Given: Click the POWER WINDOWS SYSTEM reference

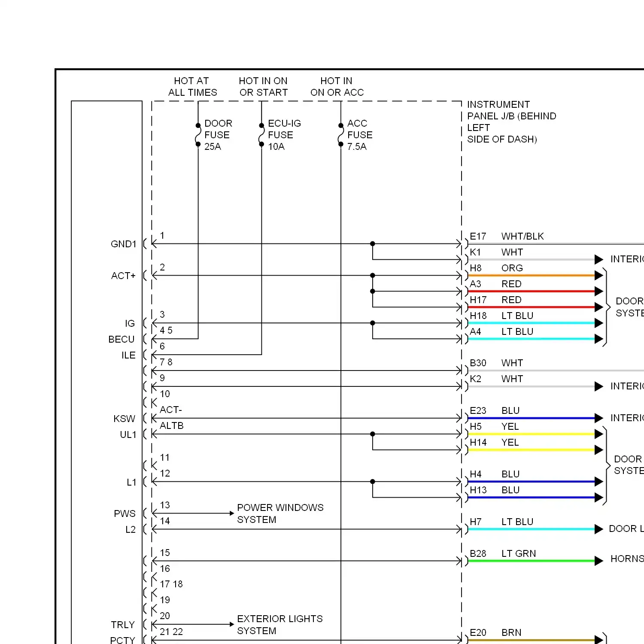Looking at the screenshot, I should click(280, 513).
